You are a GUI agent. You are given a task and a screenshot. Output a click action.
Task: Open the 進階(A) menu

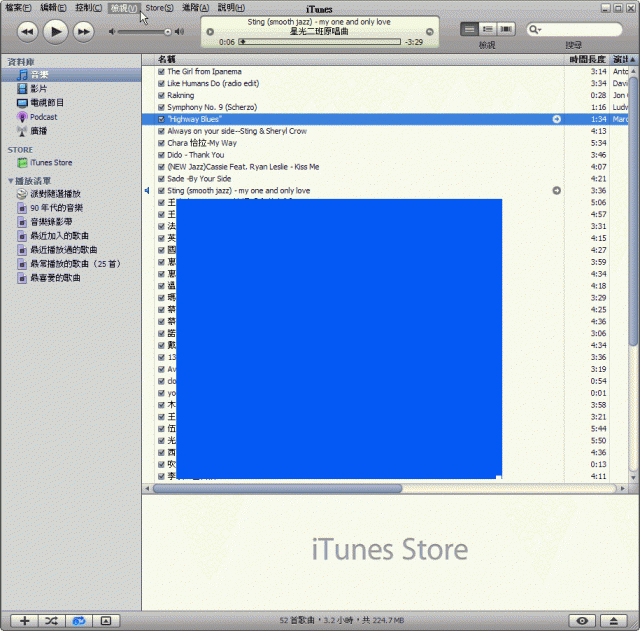(195, 7)
